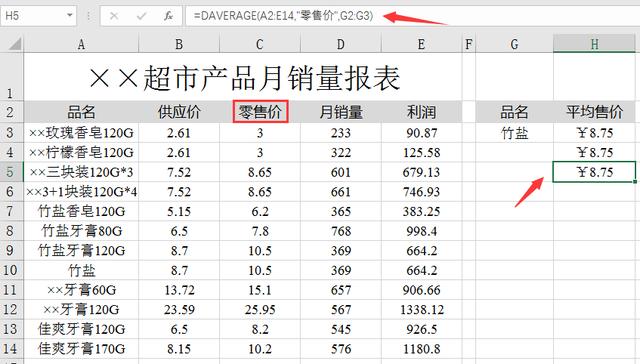Click cell ××3+1块装120G*4
The image size is (640, 364).
[x=81, y=191]
